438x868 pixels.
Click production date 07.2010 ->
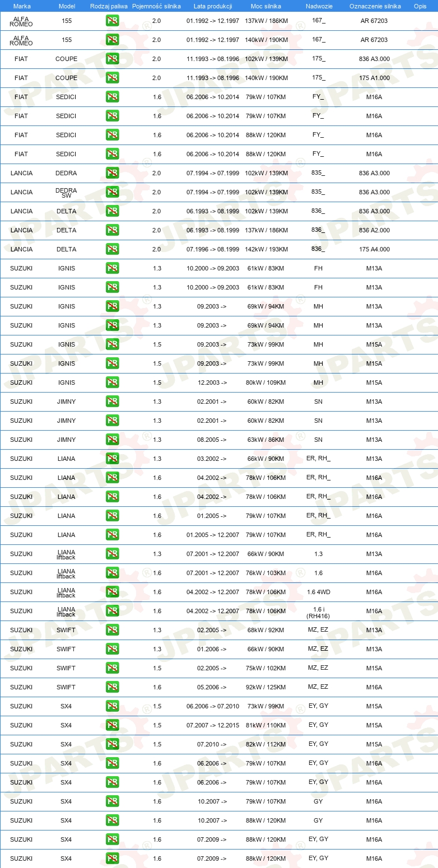[x=212, y=744]
